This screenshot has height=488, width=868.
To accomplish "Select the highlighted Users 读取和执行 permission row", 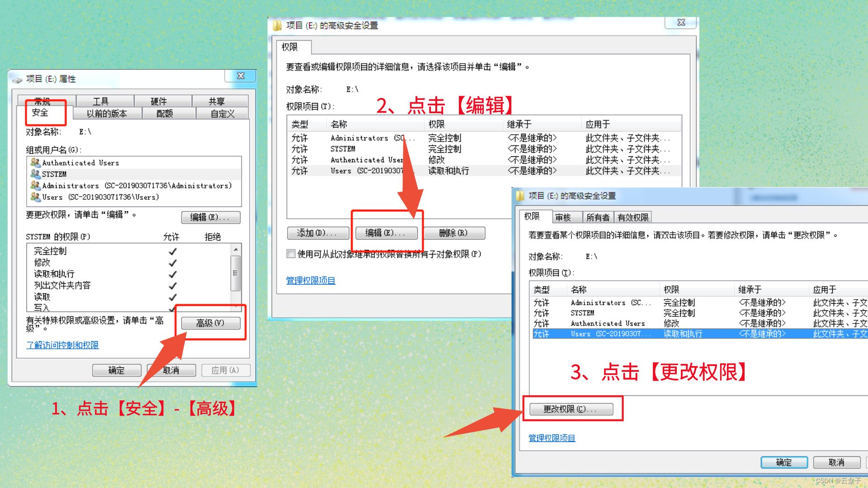I will [x=683, y=334].
